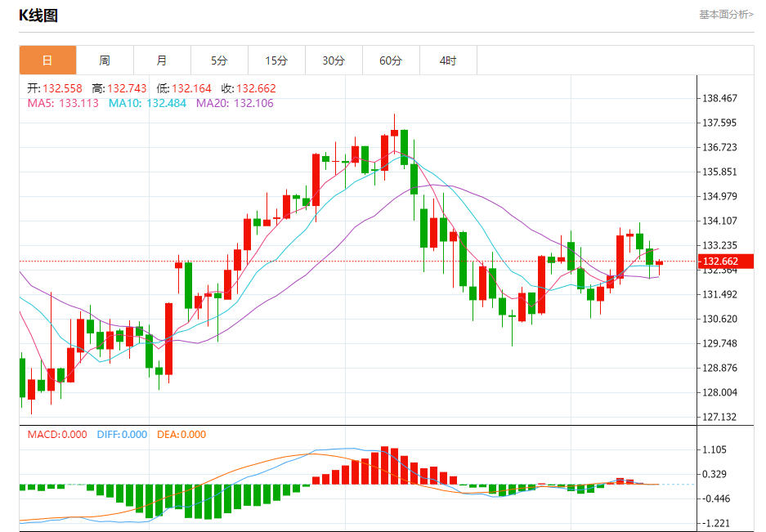This screenshot has width=766, height=532.
Task: Click the -1.221 MACD axis label
Action: pos(714,523)
